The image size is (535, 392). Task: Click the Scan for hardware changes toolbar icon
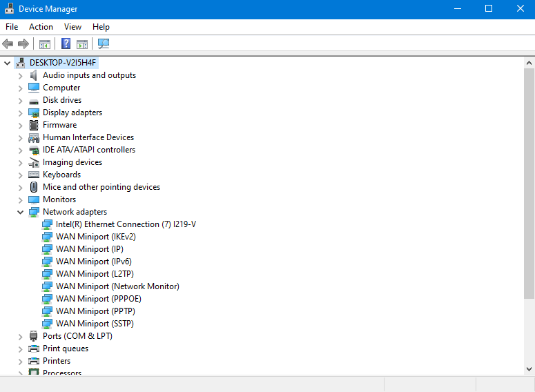tap(104, 43)
